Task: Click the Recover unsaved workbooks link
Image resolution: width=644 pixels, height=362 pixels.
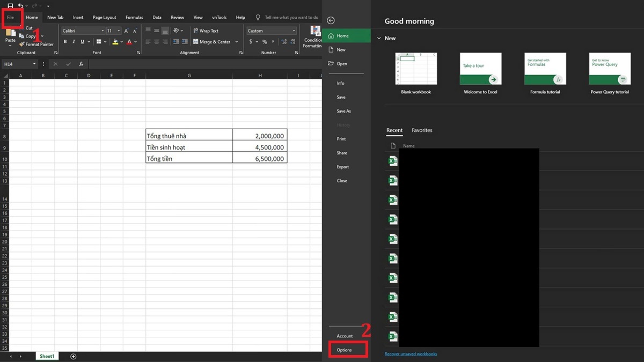Action: [411, 354]
